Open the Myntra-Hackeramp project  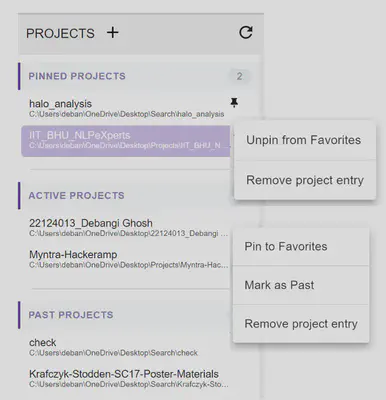click(126, 259)
